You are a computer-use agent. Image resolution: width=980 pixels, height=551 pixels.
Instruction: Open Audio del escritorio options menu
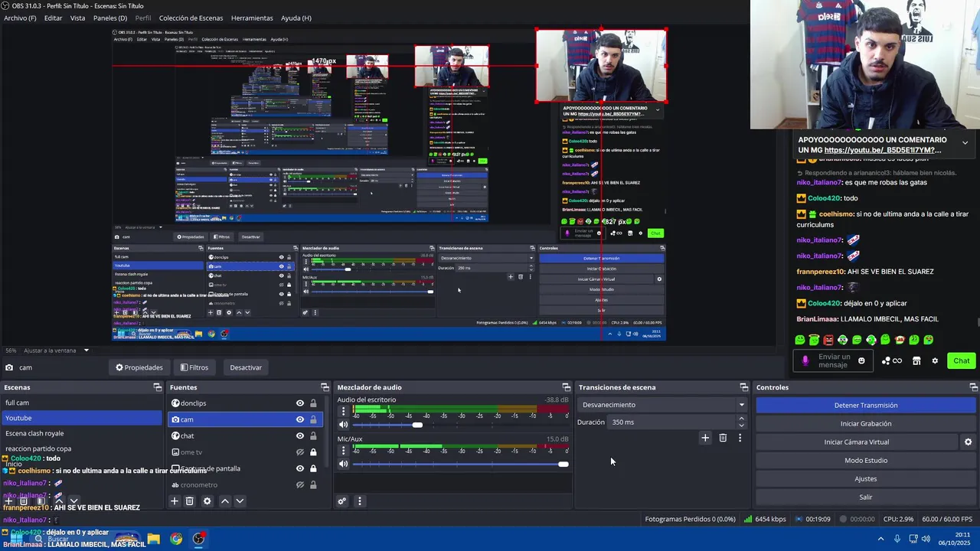tap(343, 411)
